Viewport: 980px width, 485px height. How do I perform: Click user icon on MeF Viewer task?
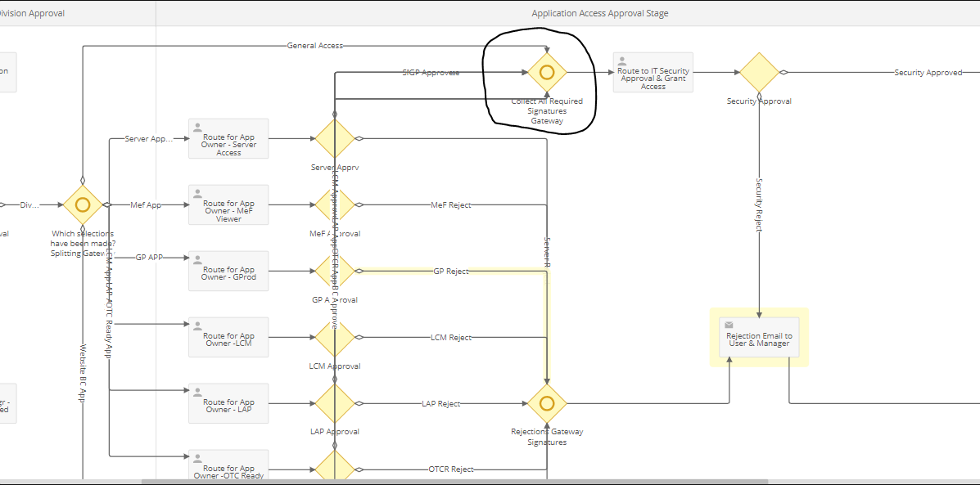[197, 194]
